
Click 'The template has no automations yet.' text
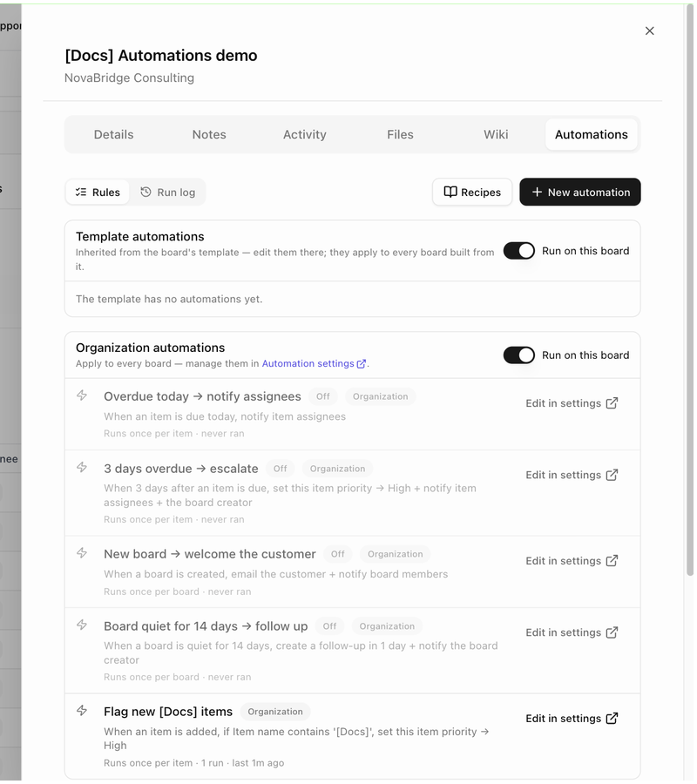[170, 300]
